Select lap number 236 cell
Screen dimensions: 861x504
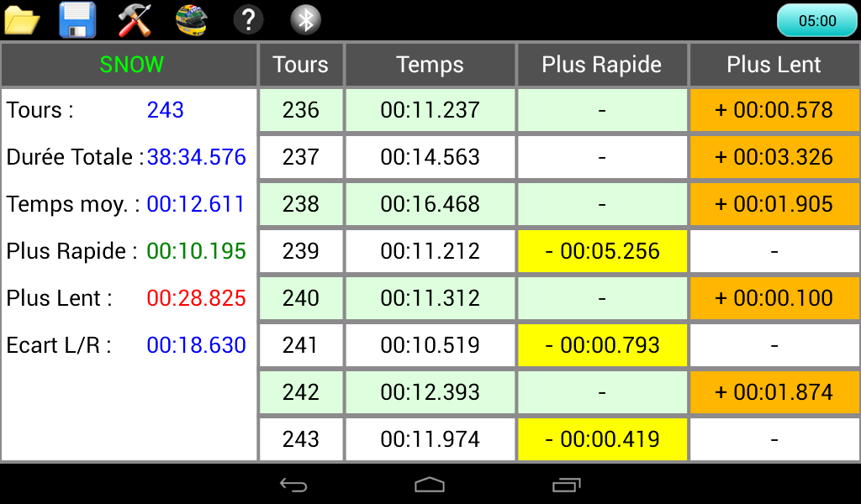301,110
